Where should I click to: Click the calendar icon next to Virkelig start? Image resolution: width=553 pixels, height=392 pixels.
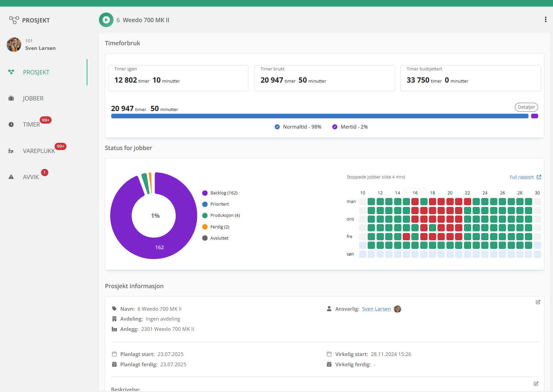tap(329, 354)
